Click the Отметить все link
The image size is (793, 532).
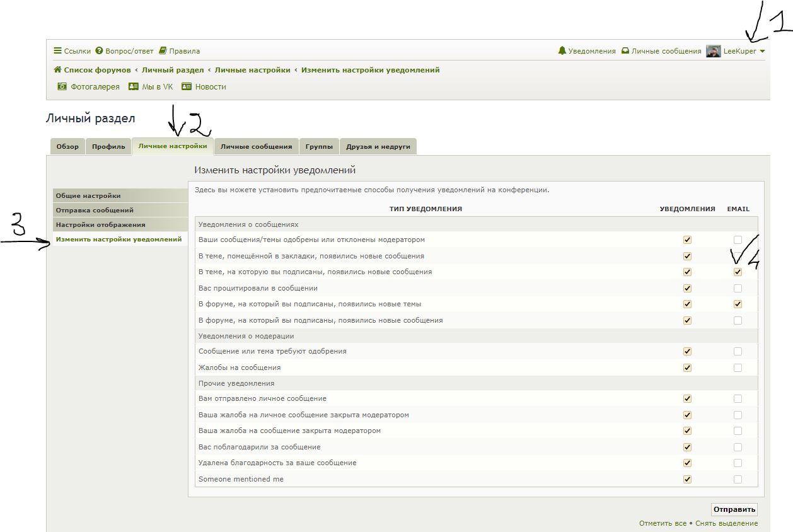click(663, 523)
